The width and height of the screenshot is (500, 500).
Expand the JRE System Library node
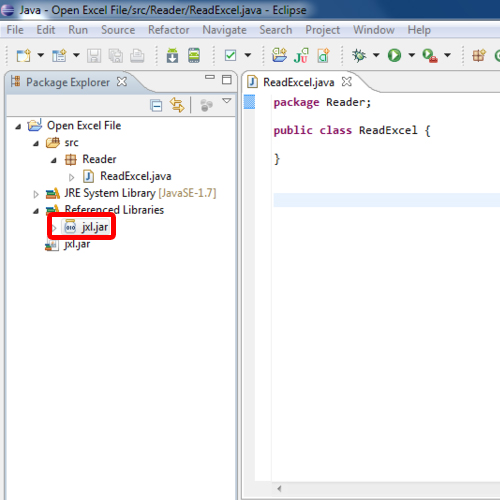pyautogui.click(x=36, y=194)
